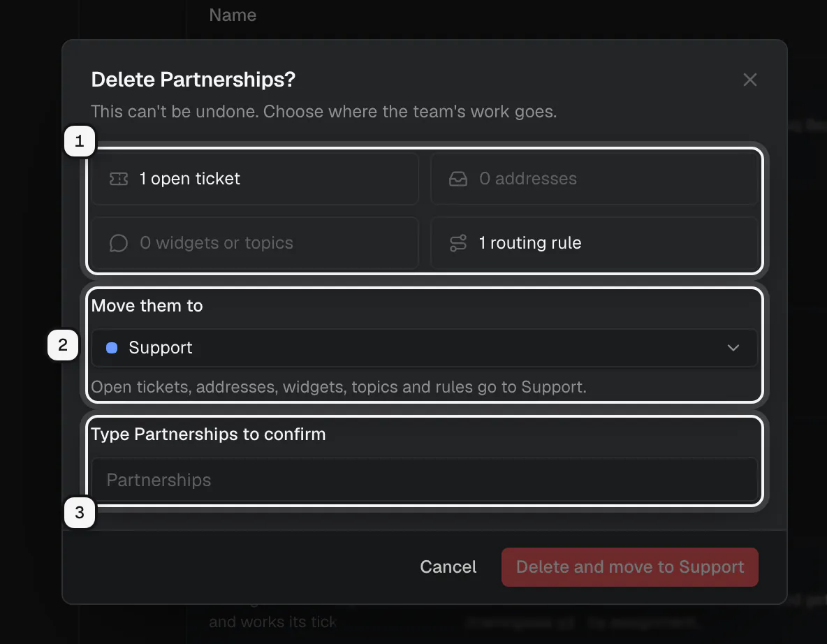Click the Delete Partnerships? heading

(193, 80)
